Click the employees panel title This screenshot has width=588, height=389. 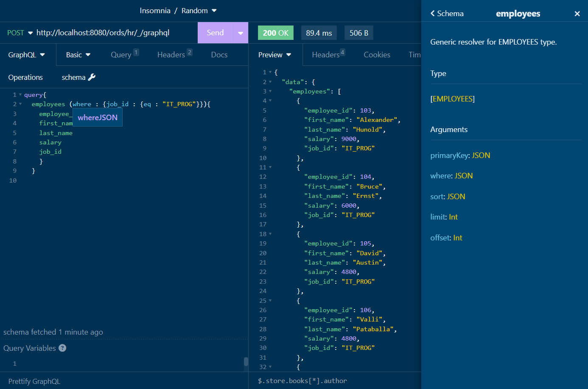[518, 14]
